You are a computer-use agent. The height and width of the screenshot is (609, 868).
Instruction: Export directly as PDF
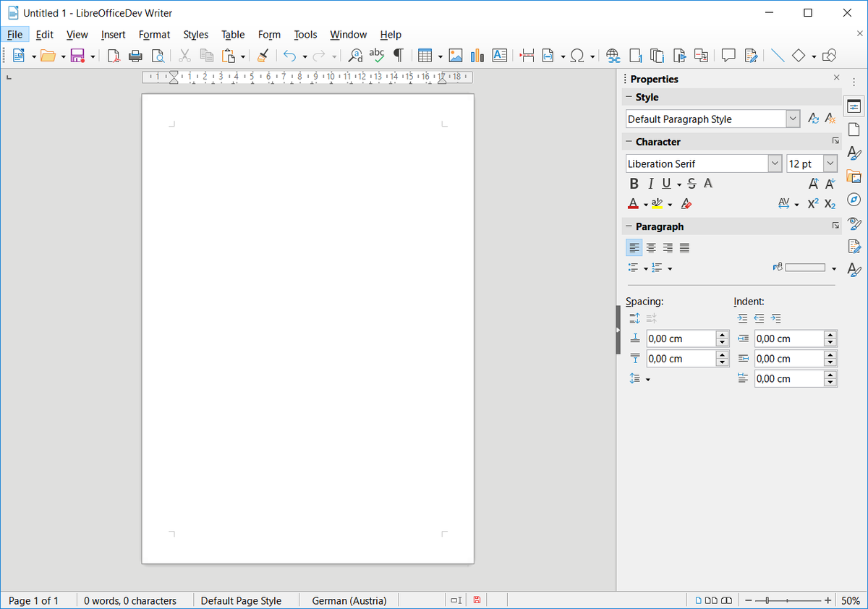pyautogui.click(x=114, y=56)
